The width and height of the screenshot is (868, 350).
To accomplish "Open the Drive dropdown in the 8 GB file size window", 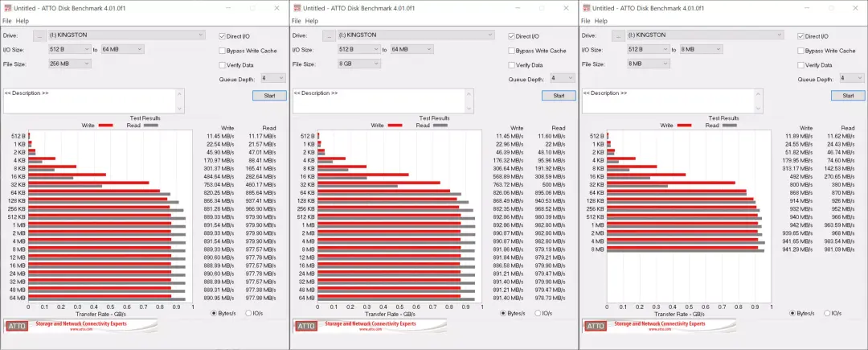I will tap(416, 35).
